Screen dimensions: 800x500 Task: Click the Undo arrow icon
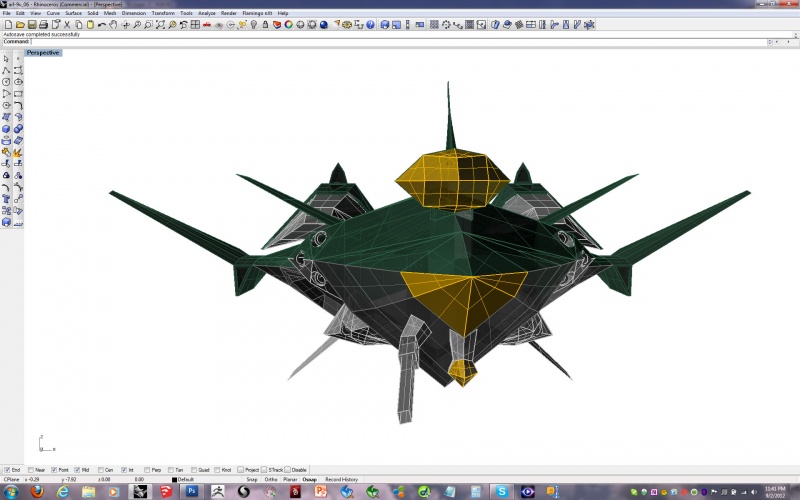pos(102,24)
